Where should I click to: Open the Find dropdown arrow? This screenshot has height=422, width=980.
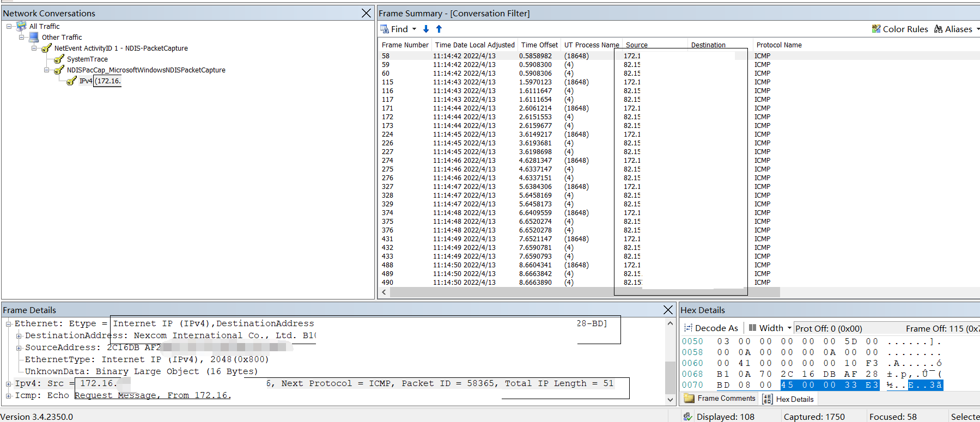(x=414, y=29)
